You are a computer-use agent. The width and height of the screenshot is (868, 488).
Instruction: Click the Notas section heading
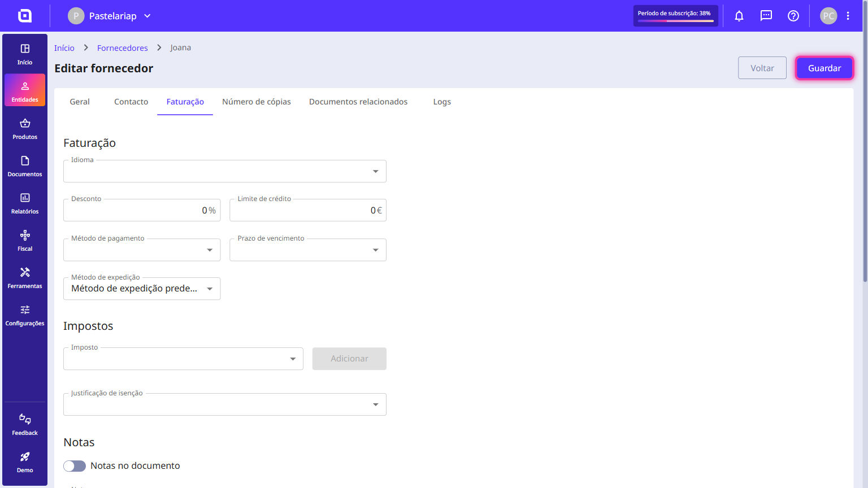[x=79, y=442]
